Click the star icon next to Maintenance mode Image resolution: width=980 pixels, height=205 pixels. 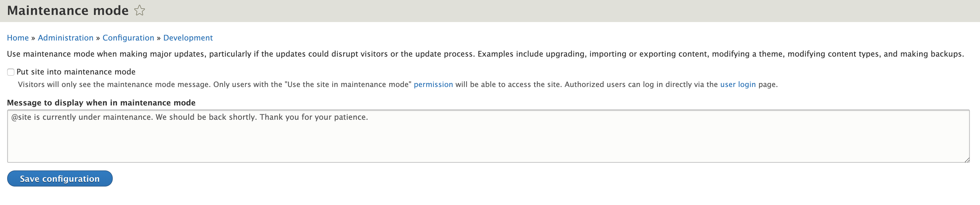click(140, 11)
